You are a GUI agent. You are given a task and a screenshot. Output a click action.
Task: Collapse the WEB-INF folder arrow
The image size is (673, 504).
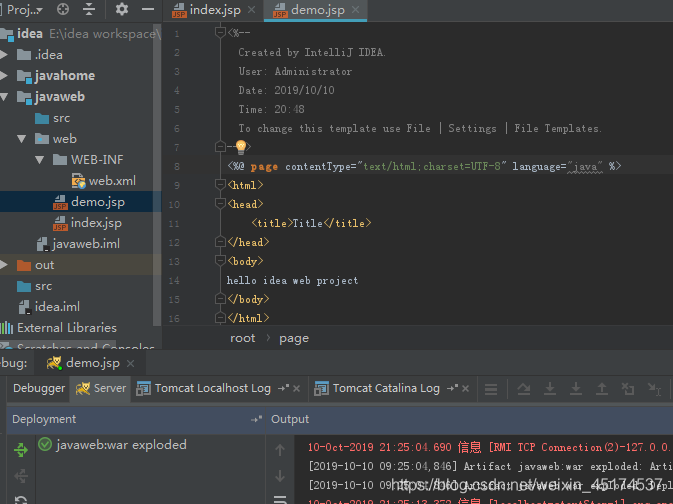pos(39,160)
